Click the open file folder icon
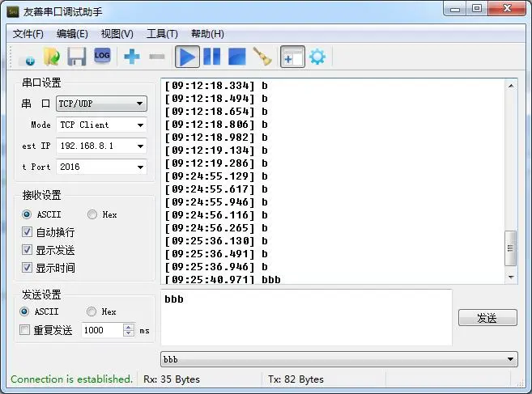Image resolution: width=532 pixels, height=394 pixels. coord(52,57)
